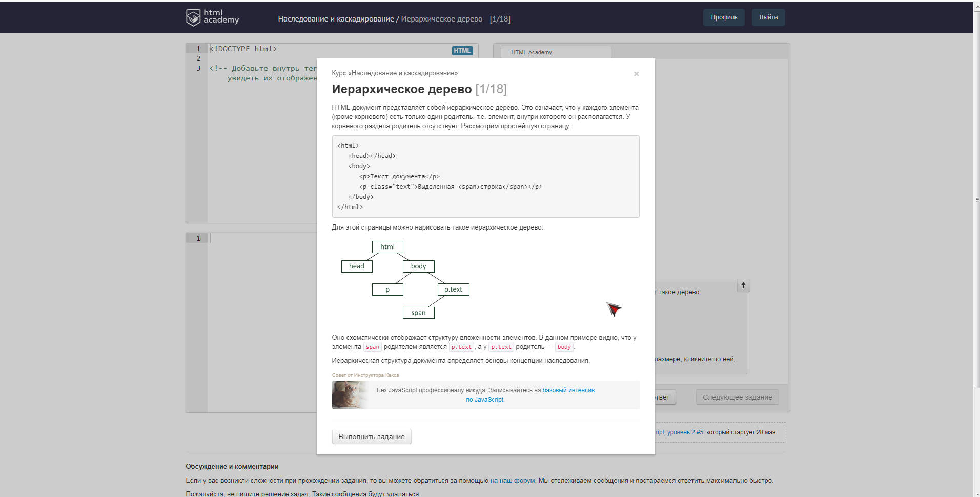Click the span code tag in text
Screen dimensions: 980x497
pos(373,347)
